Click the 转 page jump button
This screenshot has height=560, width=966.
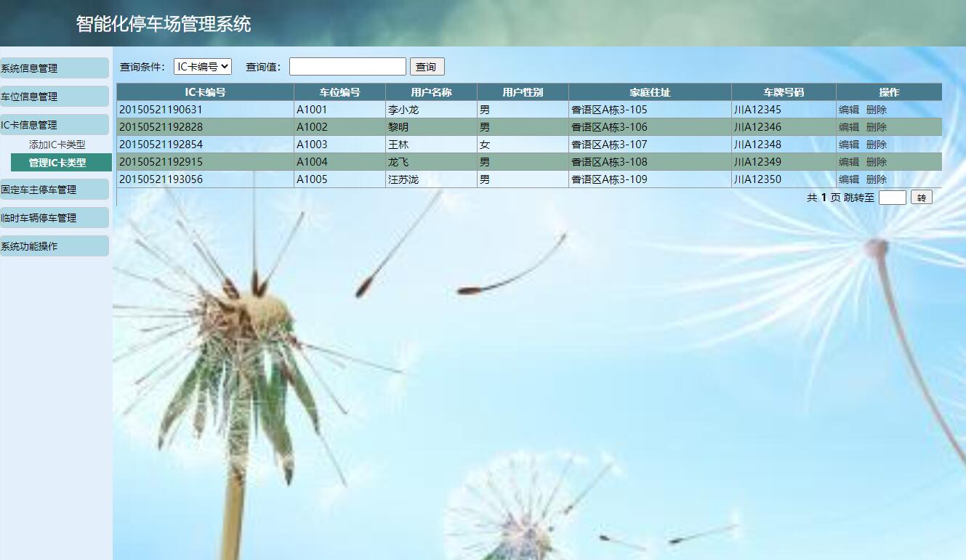click(921, 197)
